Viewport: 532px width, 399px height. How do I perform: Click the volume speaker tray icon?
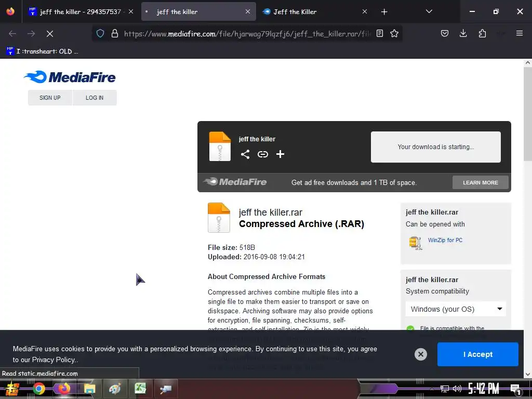pyautogui.click(x=457, y=389)
